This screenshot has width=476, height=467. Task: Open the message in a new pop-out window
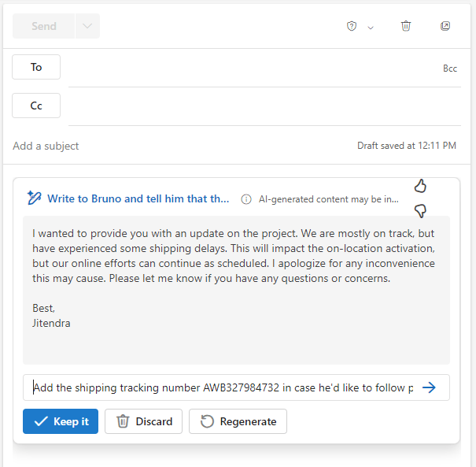[445, 26]
